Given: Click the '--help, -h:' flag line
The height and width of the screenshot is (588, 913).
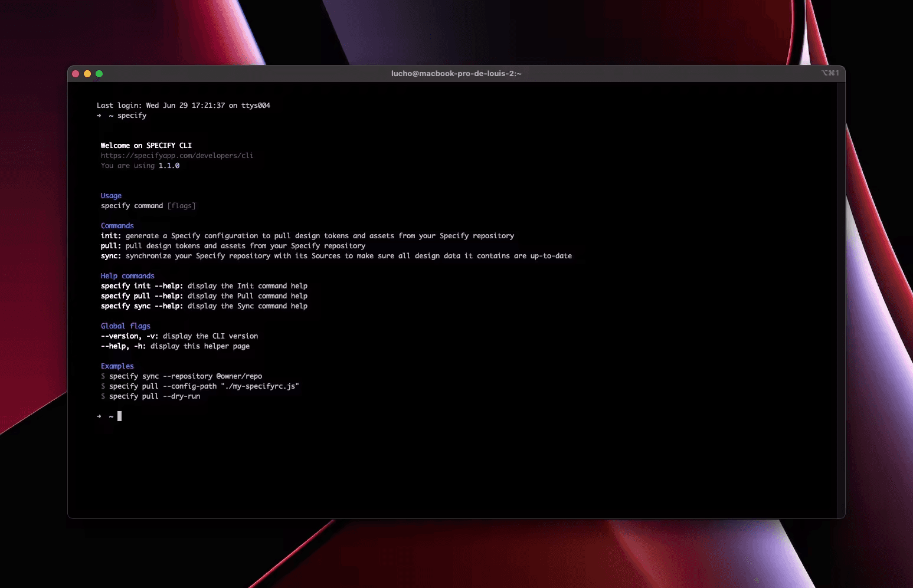Looking at the screenshot, I should point(175,346).
